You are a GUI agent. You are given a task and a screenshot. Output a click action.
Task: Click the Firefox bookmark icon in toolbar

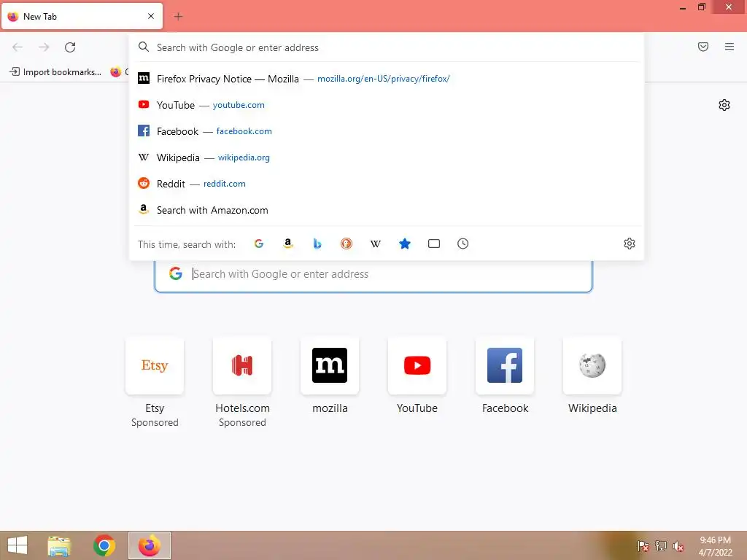(x=116, y=72)
